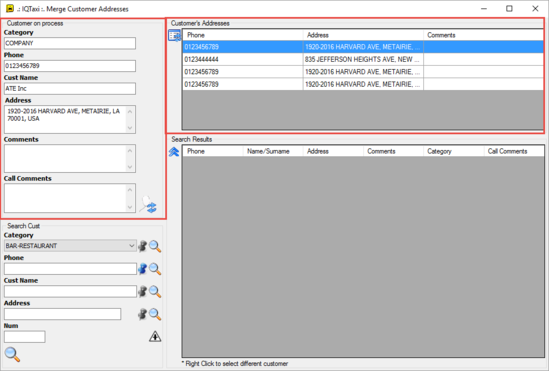
Task: Click the empty Comments cell of 0123444444 row
Action: tap(484, 59)
